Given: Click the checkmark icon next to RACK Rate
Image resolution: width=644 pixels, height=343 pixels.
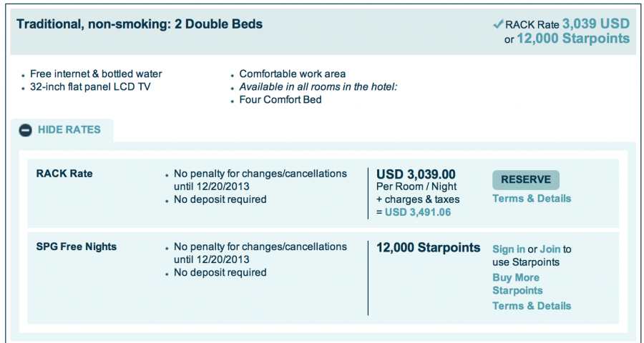Looking at the screenshot, I should (499, 24).
